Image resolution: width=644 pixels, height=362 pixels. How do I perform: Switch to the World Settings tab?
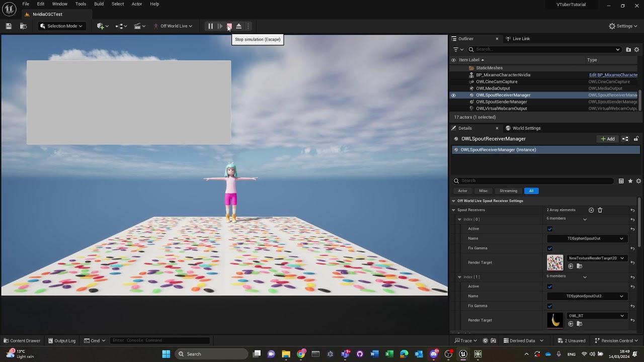[x=523, y=128]
